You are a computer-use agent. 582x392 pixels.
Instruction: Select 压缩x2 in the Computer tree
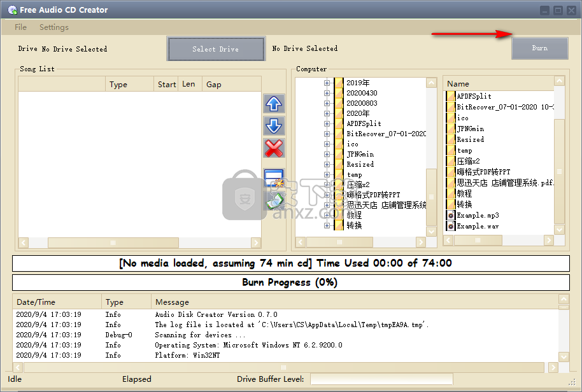[x=358, y=185]
